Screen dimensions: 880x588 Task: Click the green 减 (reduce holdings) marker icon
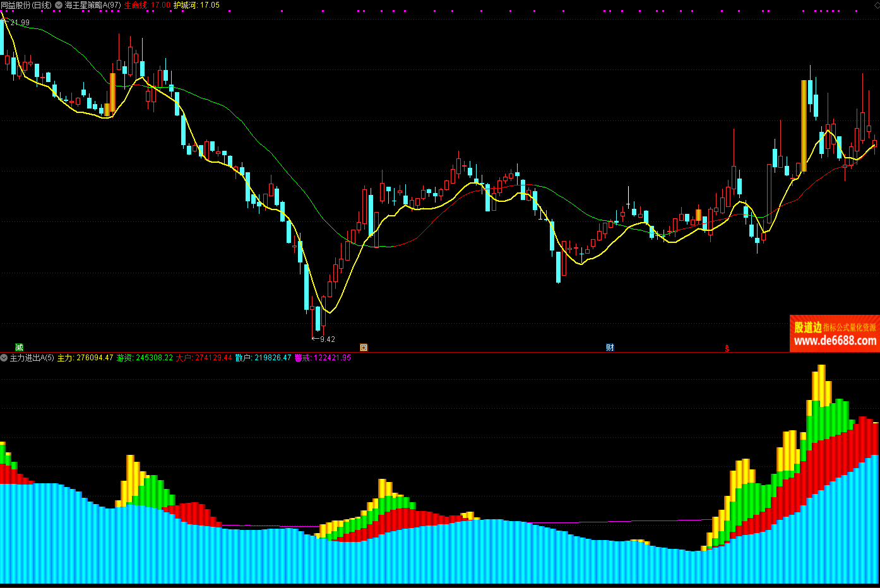(20, 348)
